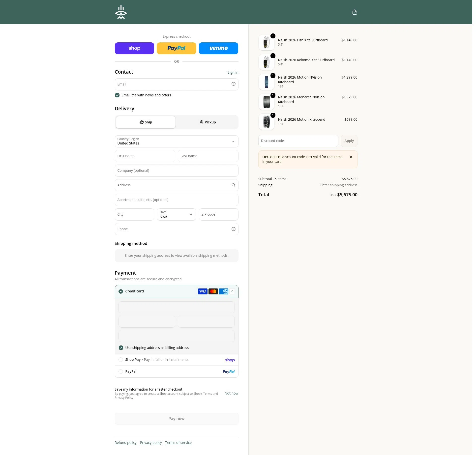Image resolution: width=476 pixels, height=455 pixels.
Task: Open the Refund policy link
Action: coord(126,443)
